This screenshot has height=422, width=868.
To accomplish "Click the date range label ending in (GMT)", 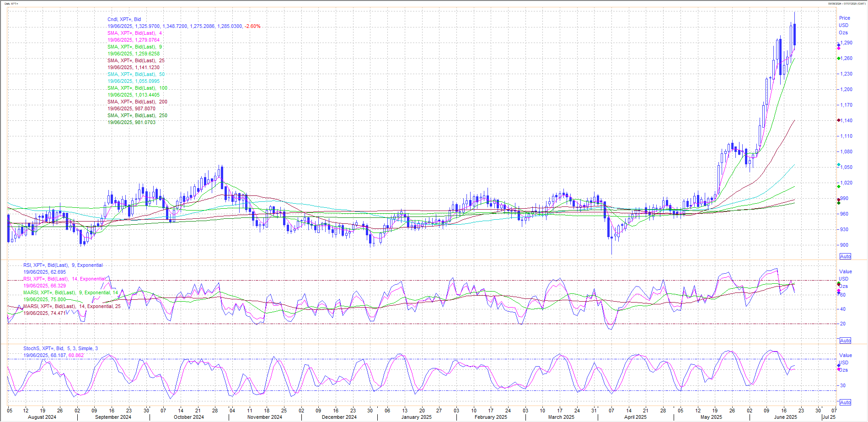I will [846, 4].
